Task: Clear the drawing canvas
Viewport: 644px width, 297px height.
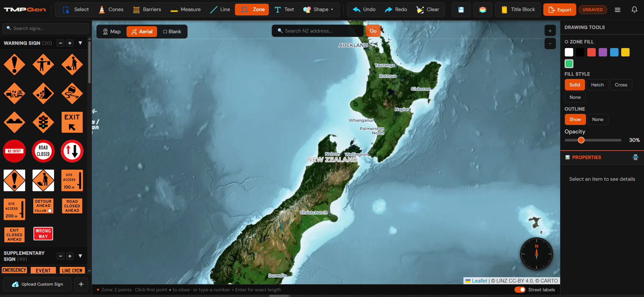Action: pos(428,9)
